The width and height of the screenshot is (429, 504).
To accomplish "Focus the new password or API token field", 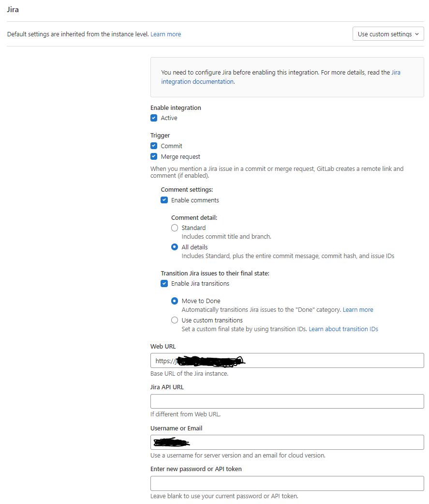I will (287, 484).
